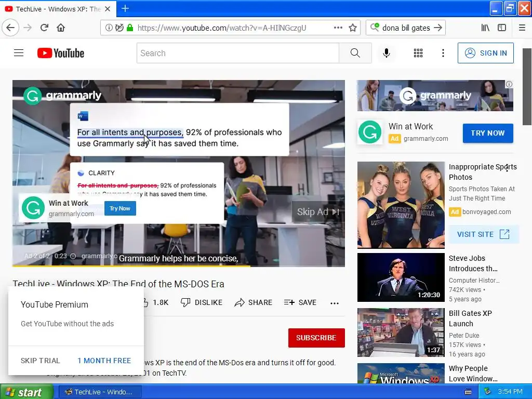The width and height of the screenshot is (532, 399).
Task: Click the keyboard tray icon
Action: (x=468, y=392)
